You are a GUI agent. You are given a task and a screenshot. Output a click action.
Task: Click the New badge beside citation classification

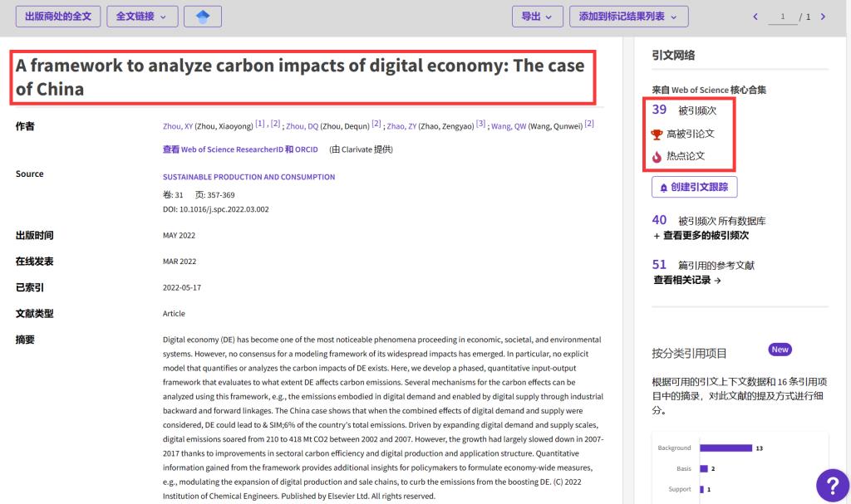780,350
